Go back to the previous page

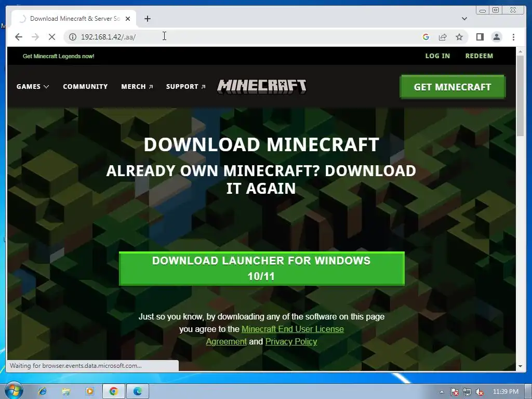19,37
